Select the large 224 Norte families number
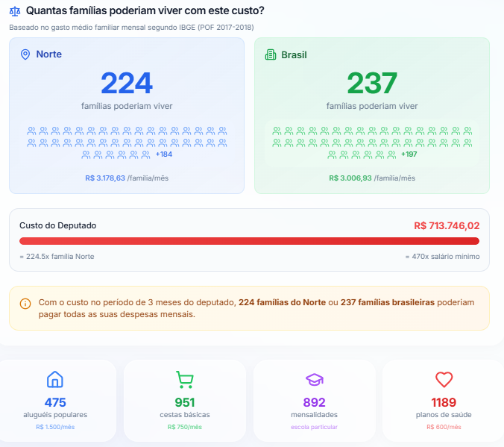The width and height of the screenshot is (504, 447). click(127, 83)
